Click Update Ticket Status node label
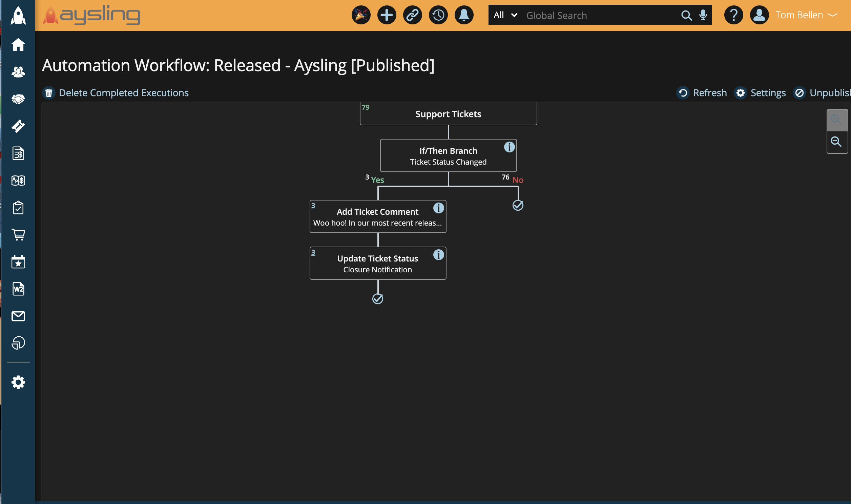The image size is (851, 504). click(x=377, y=258)
